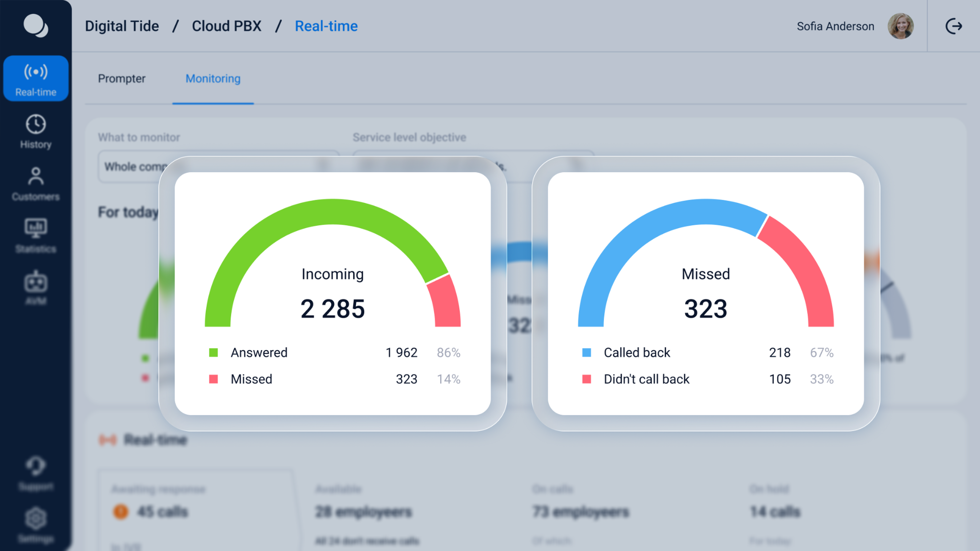
Task: Click the Answered count 1 962
Action: pos(401,353)
